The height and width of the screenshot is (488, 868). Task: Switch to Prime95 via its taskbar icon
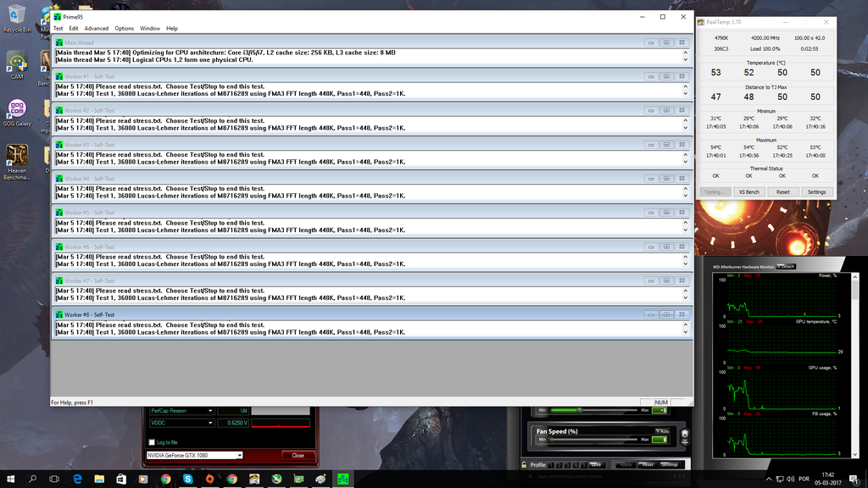tap(342, 479)
